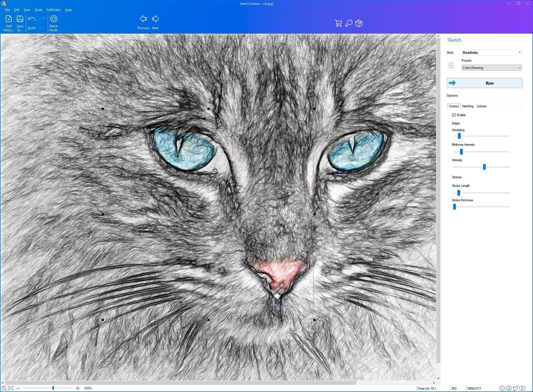This screenshot has height=392, width=533.
Task: Click the fit-to-screen icon at the bottom left
Action: tap(11, 388)
